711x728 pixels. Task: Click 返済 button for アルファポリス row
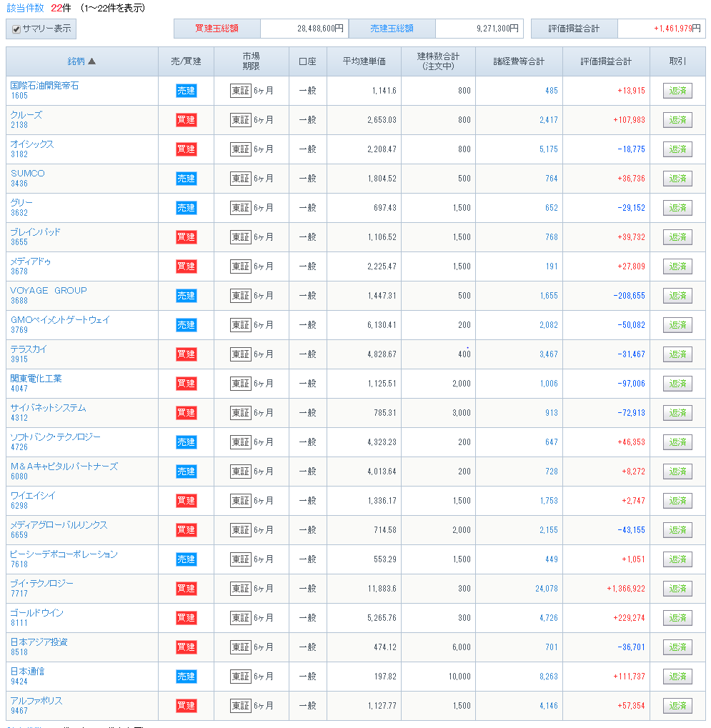[677, 705]
